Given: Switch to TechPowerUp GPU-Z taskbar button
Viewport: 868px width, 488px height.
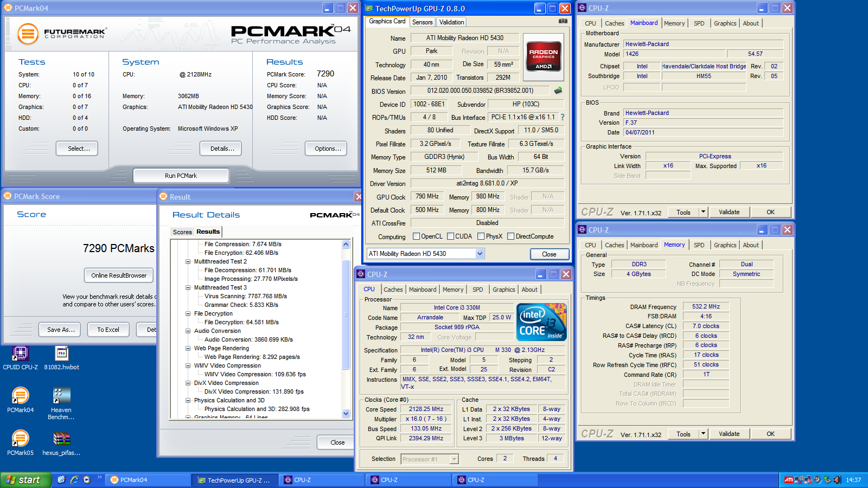Looking at the screenshot, I should click(x=235, y=480).
